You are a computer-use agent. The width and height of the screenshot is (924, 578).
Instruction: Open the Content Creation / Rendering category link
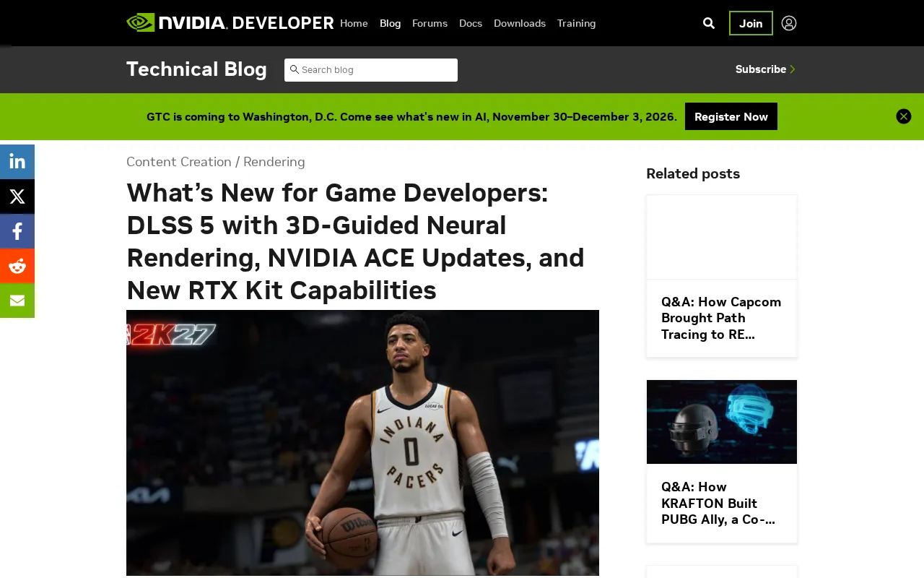click(216, 162)
